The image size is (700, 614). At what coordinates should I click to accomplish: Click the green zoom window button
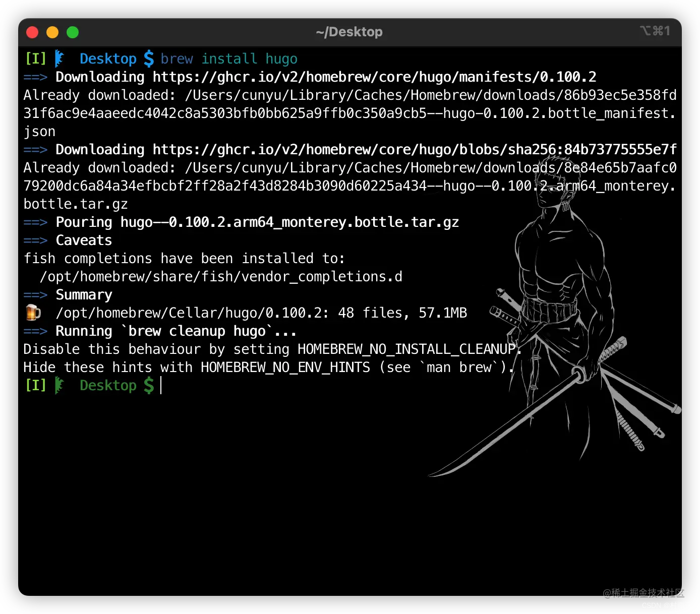pos(73,32)
